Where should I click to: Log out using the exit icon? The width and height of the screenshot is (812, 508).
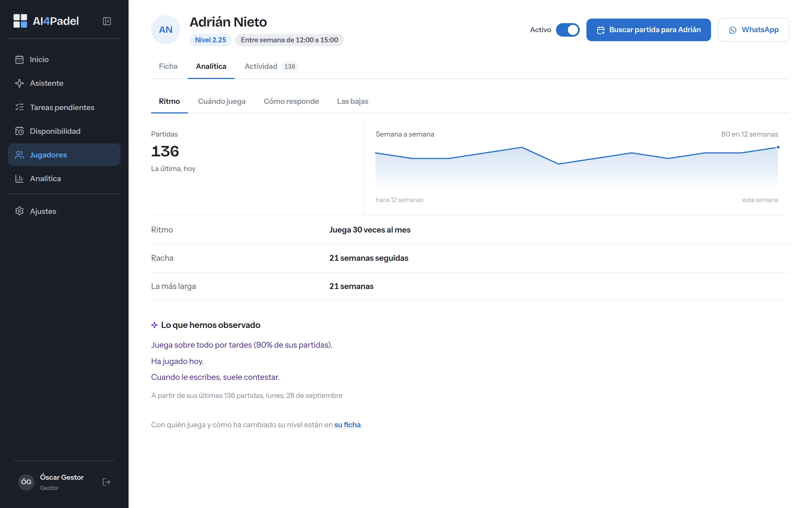pyautogui.click(x=106, y=482)
